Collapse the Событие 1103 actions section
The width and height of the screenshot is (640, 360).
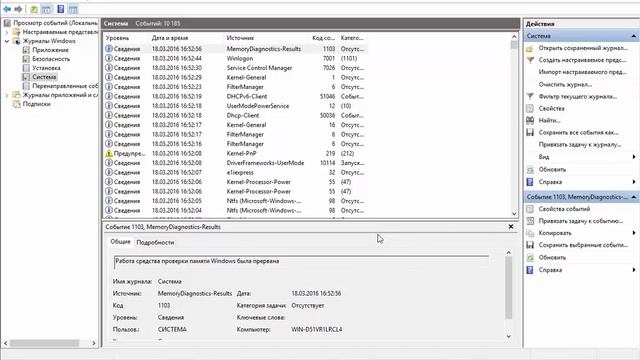coord(633,197)
